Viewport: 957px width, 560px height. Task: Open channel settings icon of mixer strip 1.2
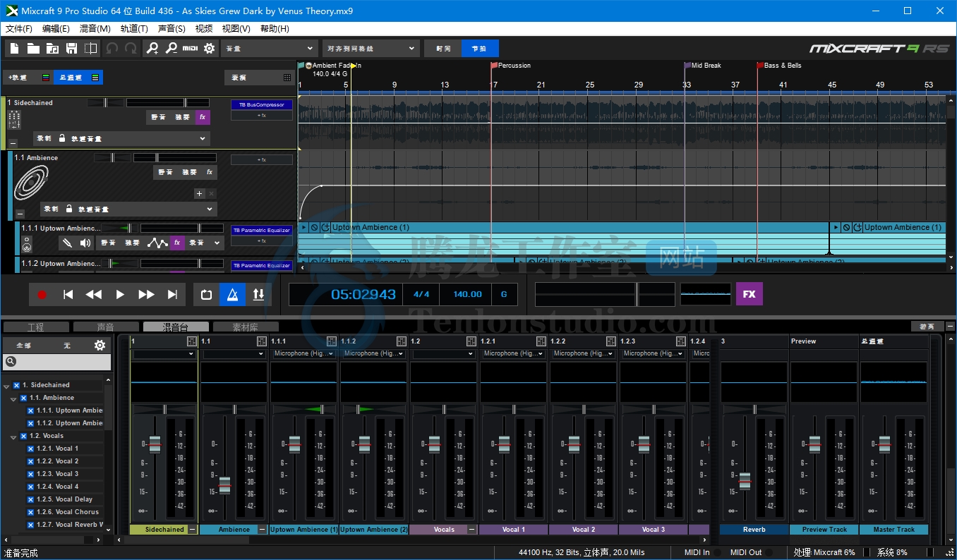[471, 341]
